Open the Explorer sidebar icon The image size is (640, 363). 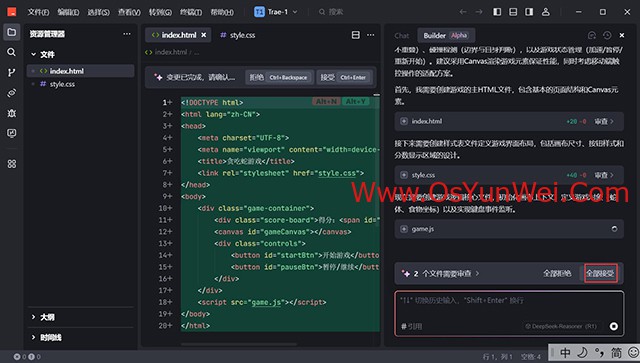[11, 32]
